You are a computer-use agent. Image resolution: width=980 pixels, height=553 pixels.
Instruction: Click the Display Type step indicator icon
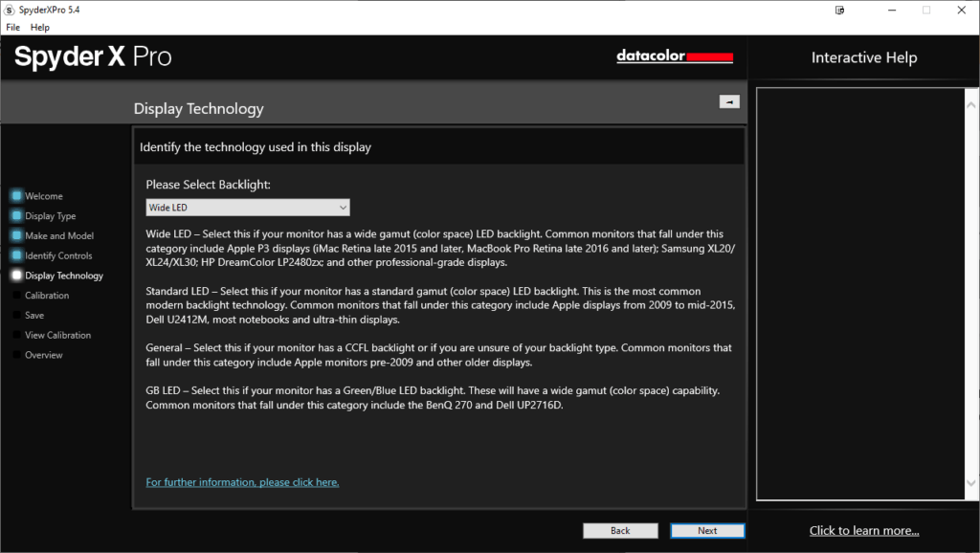pyautogui.click(x=16, y=216)
